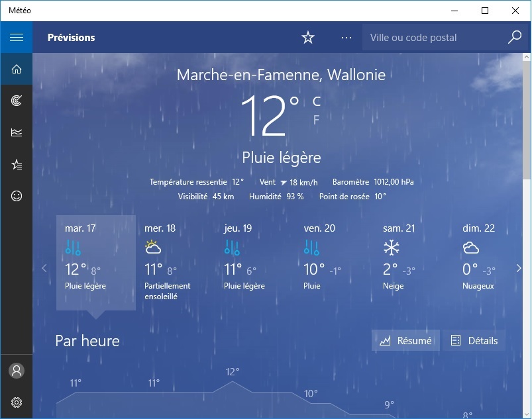The width and height of the screenshot is (532, 419).
Task: Select the mar. 17 forecast card
Action: [96, 263]
